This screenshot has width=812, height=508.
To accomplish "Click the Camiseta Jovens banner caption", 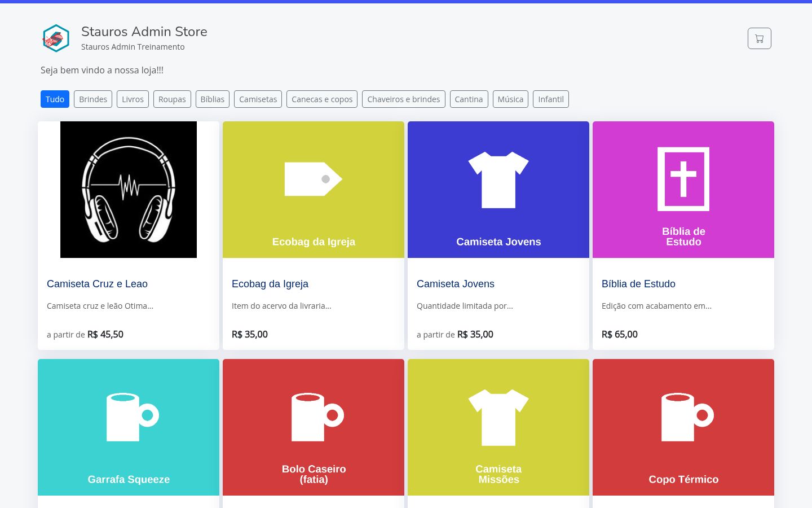I will coord(498,242).
